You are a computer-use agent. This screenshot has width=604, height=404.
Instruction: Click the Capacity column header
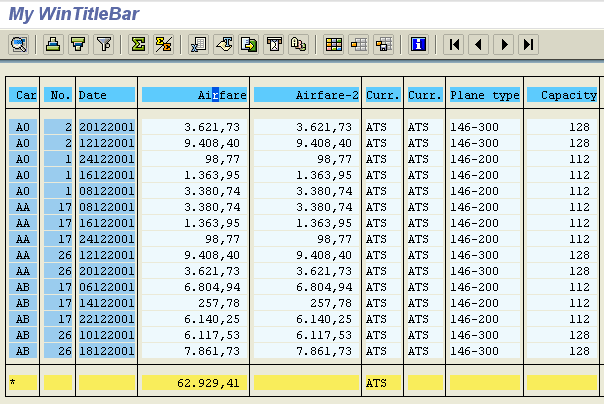click(562, 95)
